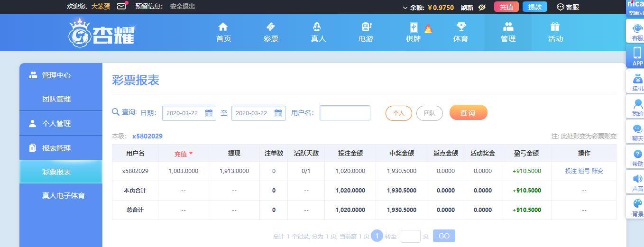Open the mail envelope icon
Viewport: 644px width, 247px height.
click(121, 6)
